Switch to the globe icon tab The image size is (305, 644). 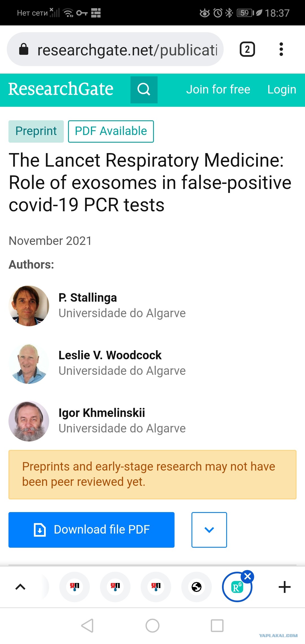coord(197,587)
